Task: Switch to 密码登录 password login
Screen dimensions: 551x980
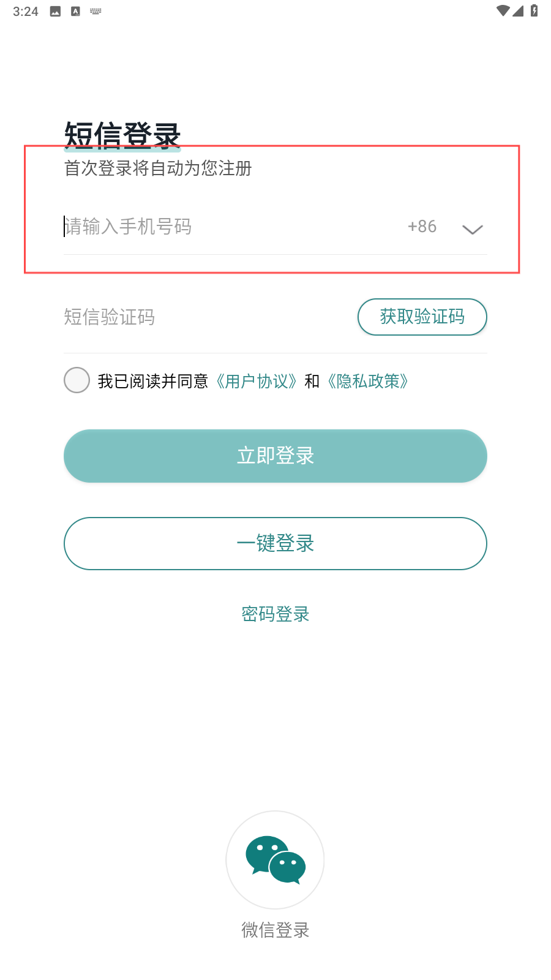Action: (275, 614)
